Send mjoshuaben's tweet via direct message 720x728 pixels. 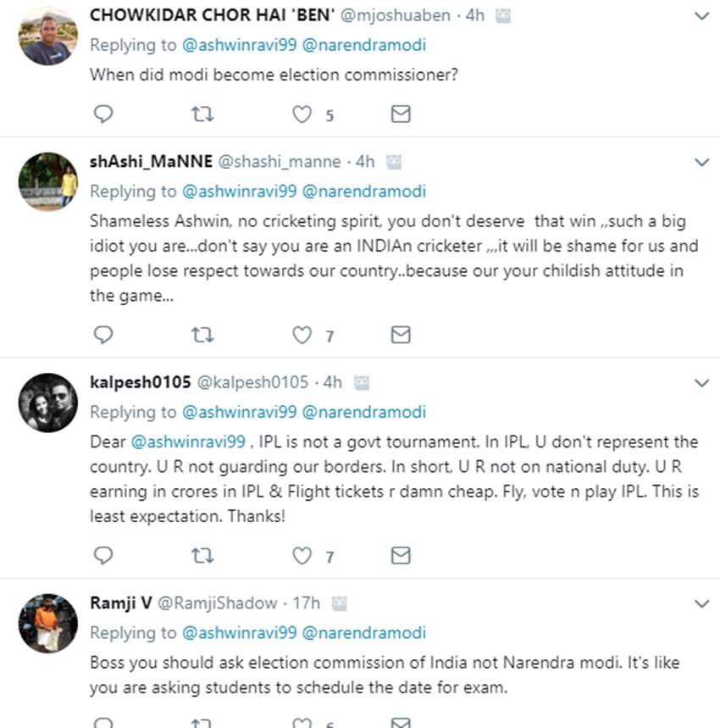[401, 114]
